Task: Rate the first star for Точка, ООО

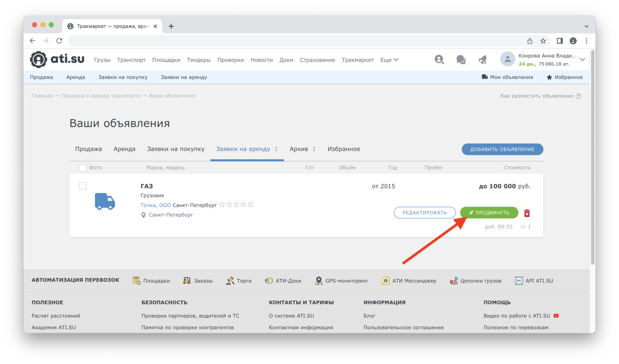Action: coord(222,204)
